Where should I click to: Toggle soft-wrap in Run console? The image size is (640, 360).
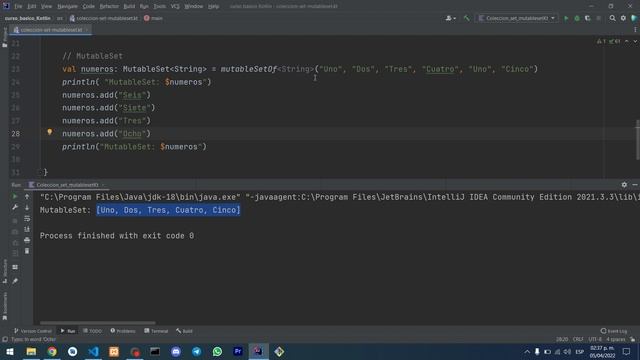point(27,218)
